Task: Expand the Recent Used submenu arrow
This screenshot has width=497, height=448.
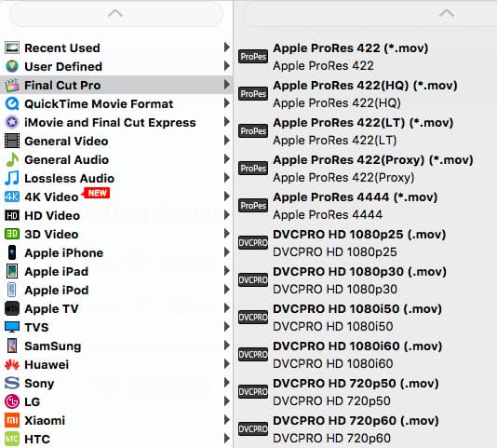Action: coord(227,48)
